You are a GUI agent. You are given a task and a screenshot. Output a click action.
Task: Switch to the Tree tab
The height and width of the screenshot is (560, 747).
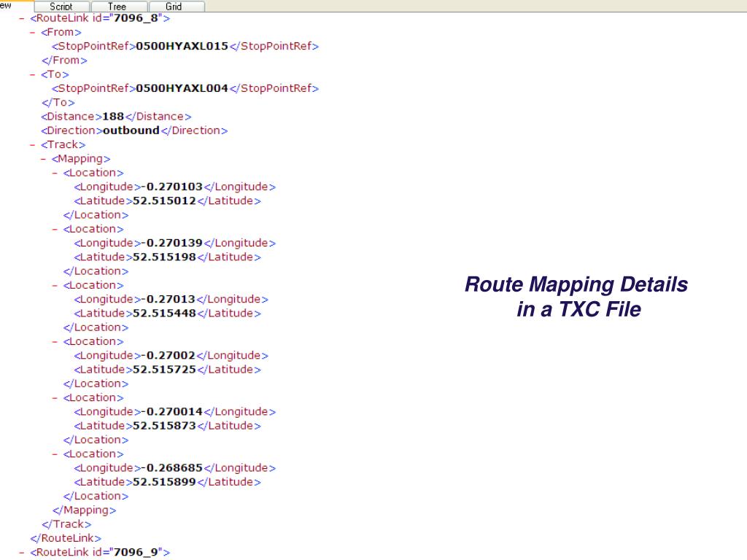pos(118,7)
